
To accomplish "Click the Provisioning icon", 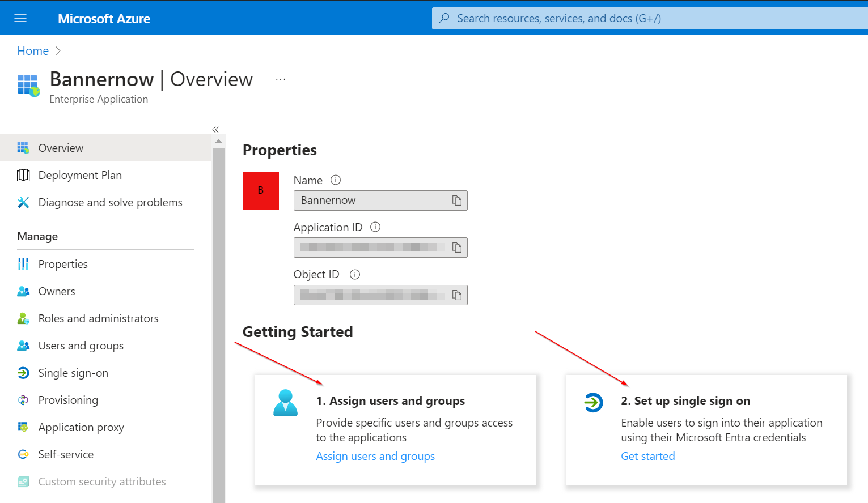I will [x=23, y=400].
